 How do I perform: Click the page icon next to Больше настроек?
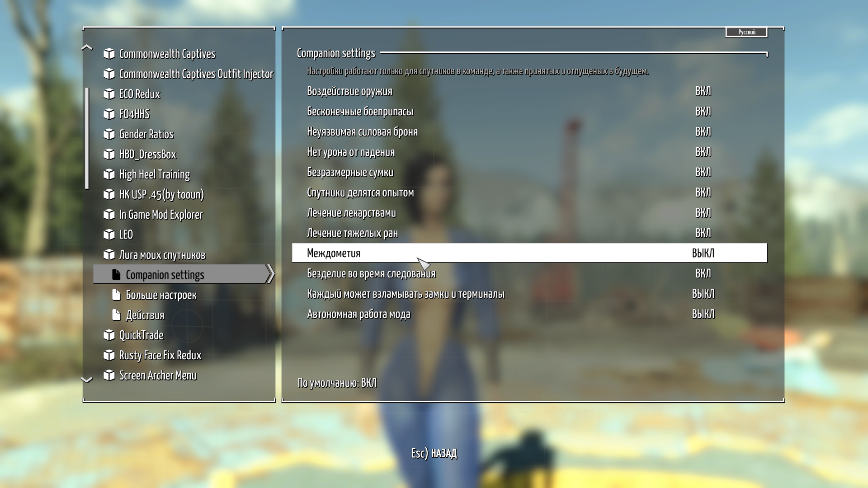pos(117,295)
